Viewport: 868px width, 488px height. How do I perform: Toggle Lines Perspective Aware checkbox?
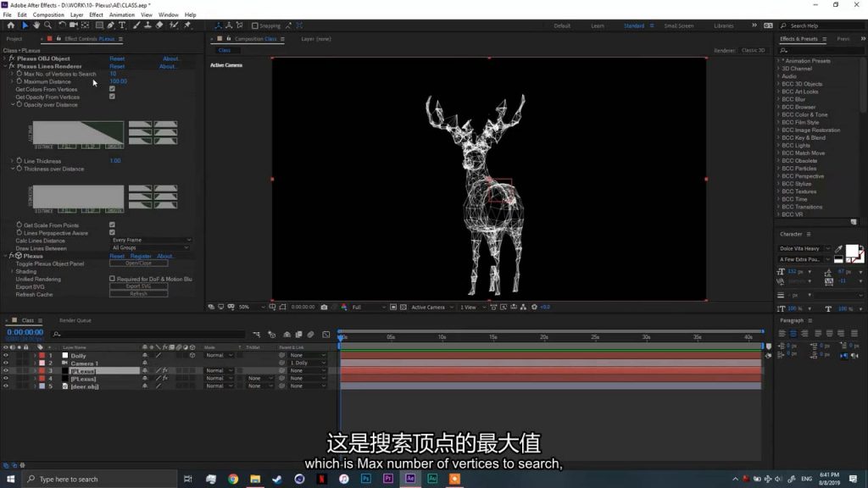[x=113, y=233]
